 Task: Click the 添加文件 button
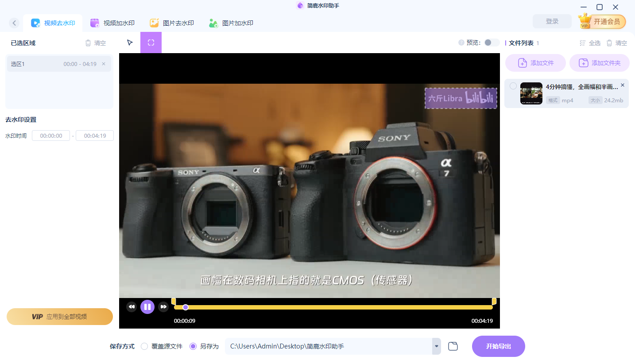tap(535, 63)
